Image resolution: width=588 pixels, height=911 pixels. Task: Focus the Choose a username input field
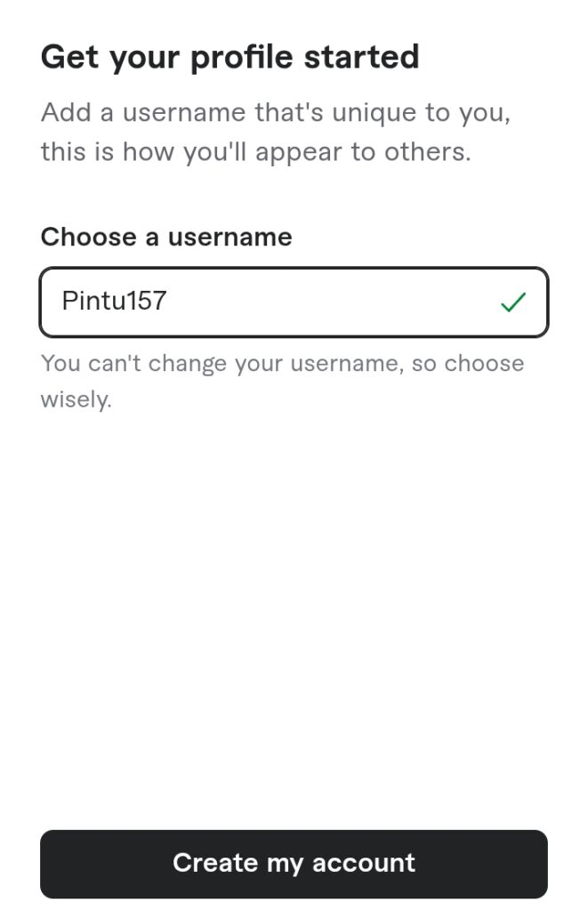[294, 302]
